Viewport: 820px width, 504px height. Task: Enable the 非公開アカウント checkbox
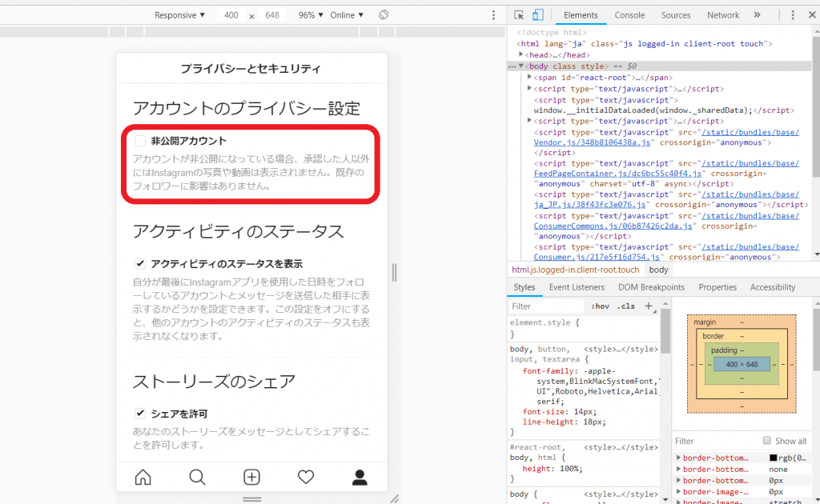140,141
